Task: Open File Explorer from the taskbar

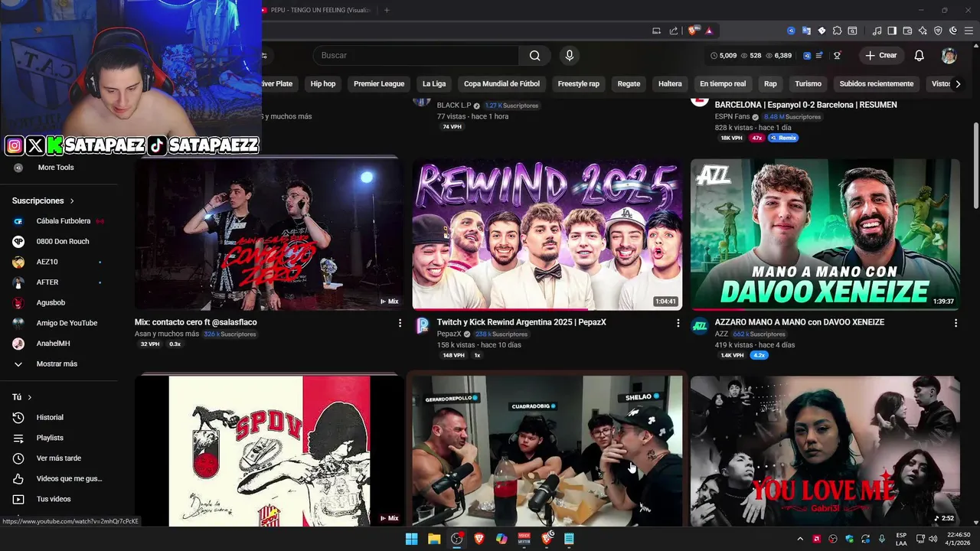Action: (434, 539)
